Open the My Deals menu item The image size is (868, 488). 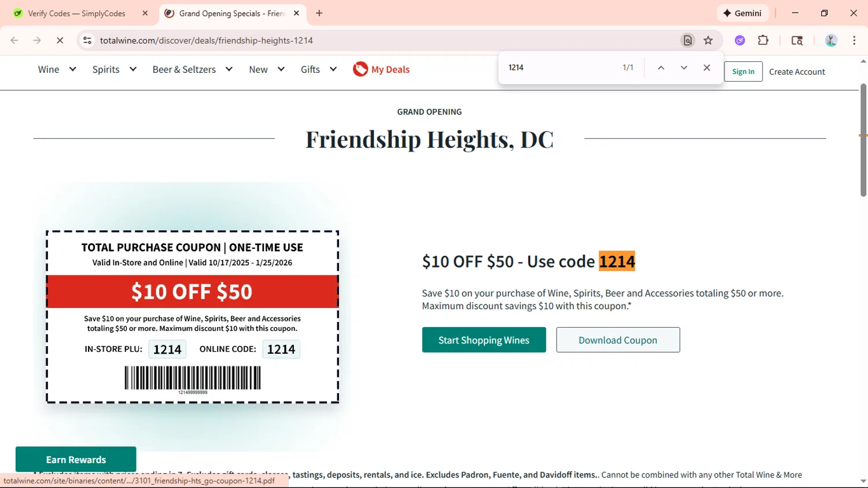381,69
